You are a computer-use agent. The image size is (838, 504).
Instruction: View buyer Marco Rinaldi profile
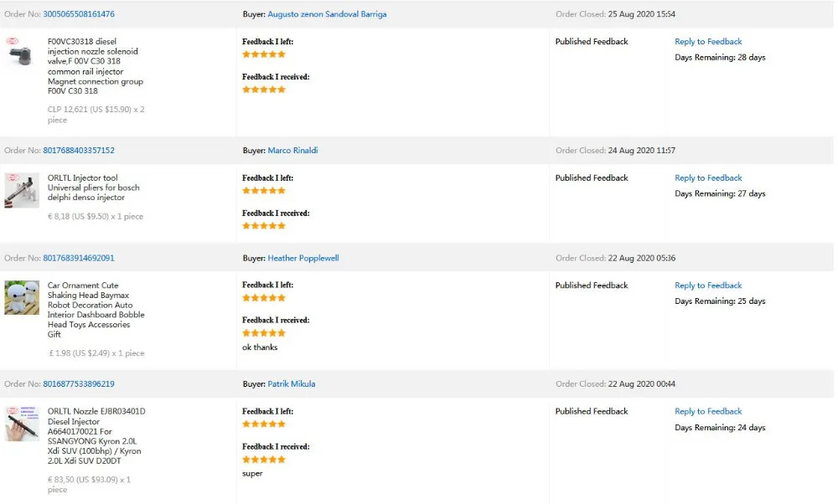(x=292, y=151)
